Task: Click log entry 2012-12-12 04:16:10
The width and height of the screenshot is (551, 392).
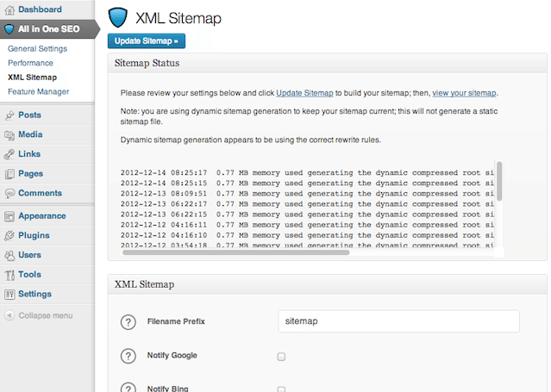Action: pyautogui.click(x=307, y=235)
